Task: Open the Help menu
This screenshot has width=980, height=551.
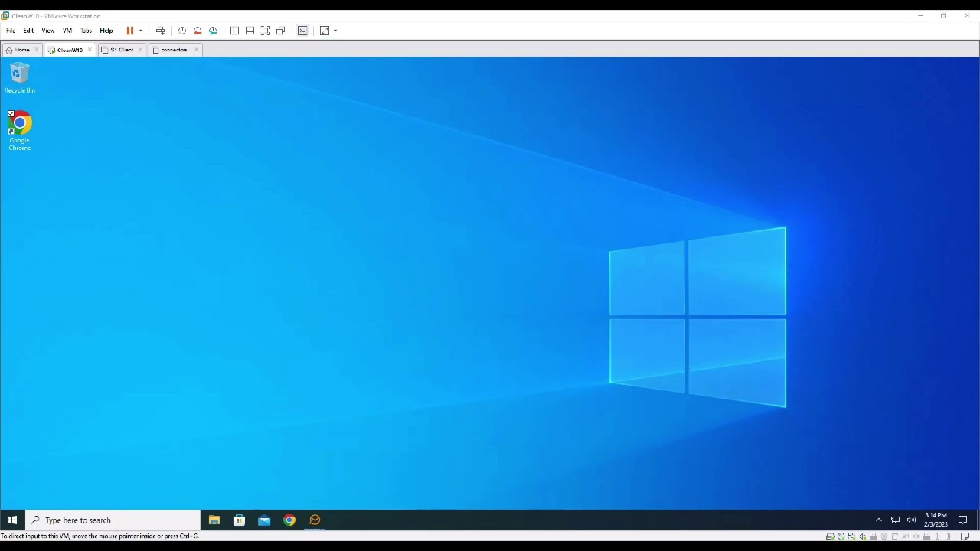Action: [x=106, y=31]
